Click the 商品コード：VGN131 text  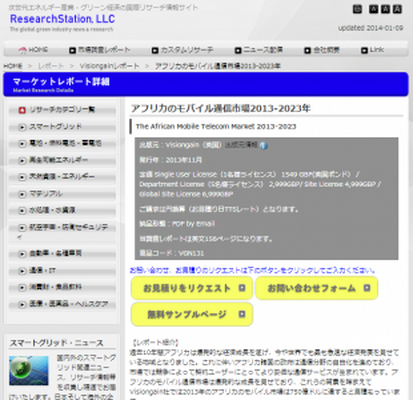pyautogui.click(x=171, y=253)
